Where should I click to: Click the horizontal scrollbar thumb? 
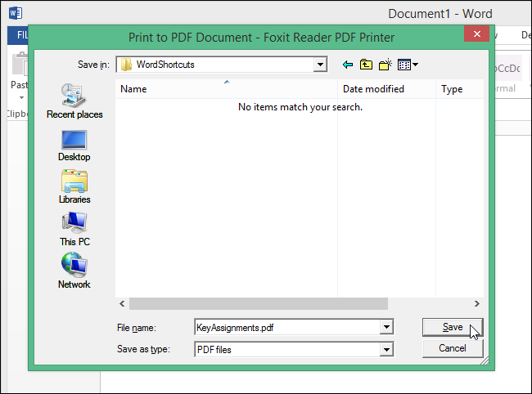[259, 303]
